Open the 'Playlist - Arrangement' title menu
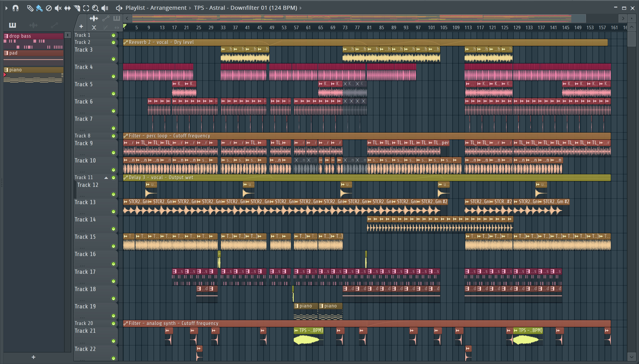639x364 pixels. (156, 8)
